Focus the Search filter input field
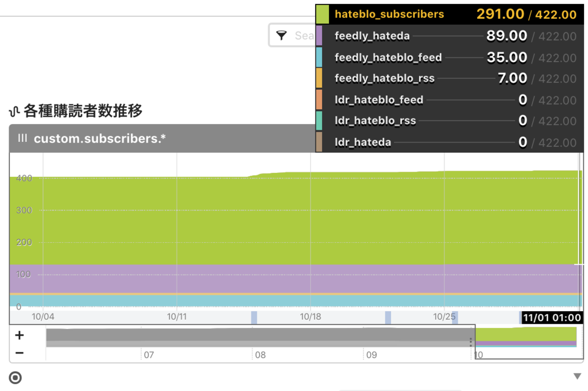The height and width of the screenshot is (391, 588). 292,35
